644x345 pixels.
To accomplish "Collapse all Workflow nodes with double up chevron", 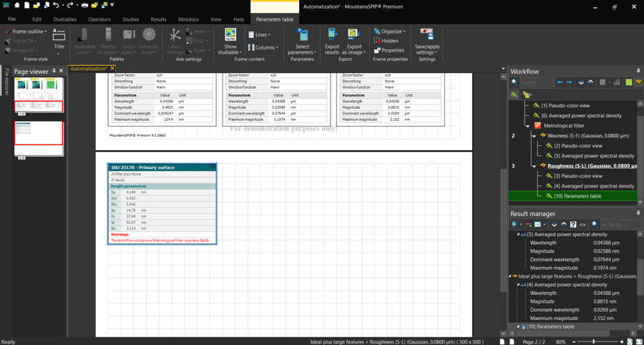I will click(x=590, y=82).
